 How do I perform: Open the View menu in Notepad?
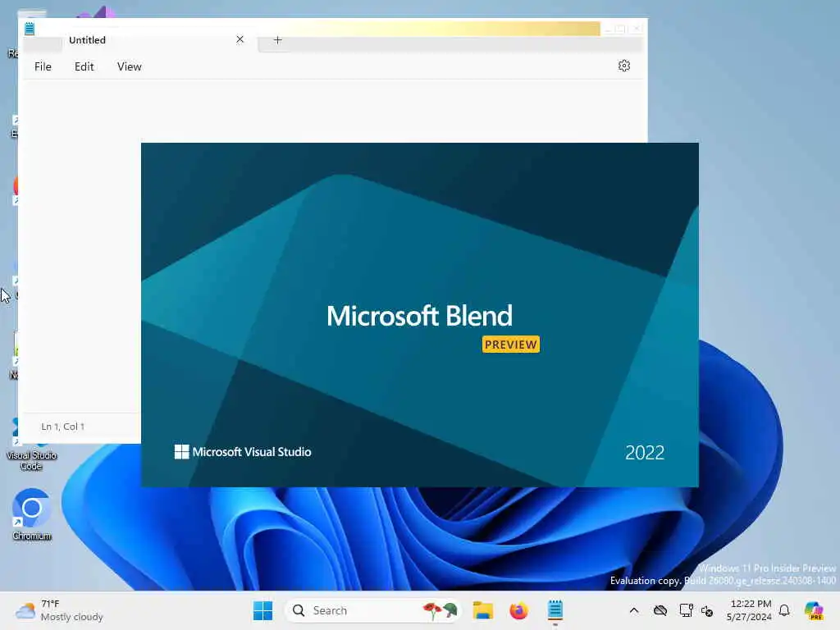(x=129, y=66)
